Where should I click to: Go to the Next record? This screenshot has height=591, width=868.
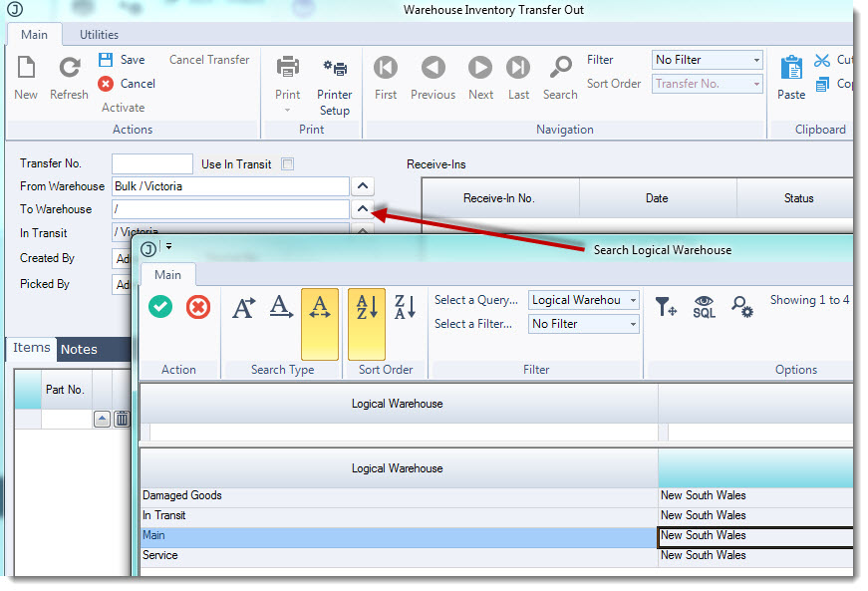pyautogui.click(x=480, y=68)
